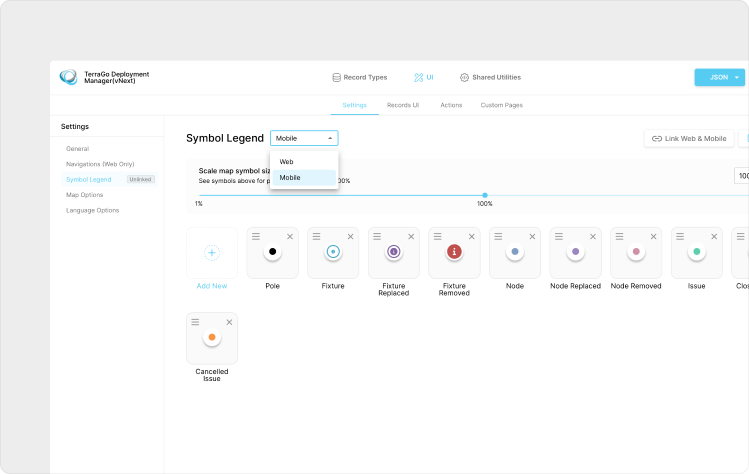Remove the Pole symbol card
This screenshot has height=474, width=749.
coord(290,237)
